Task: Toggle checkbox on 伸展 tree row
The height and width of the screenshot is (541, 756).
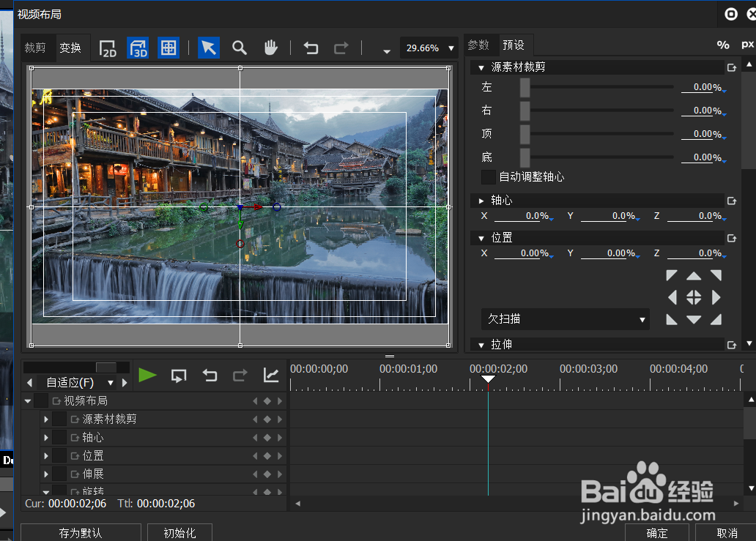Action: click(x=59, y=474)
